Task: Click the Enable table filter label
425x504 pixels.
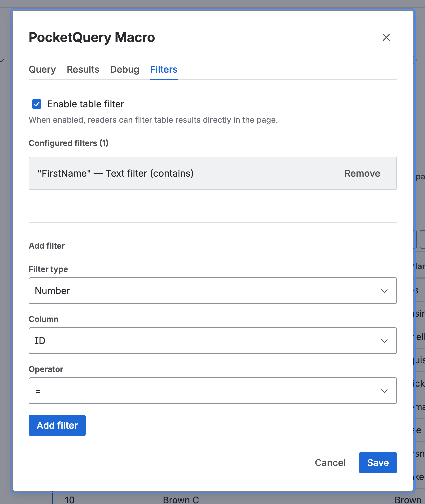Action: (86, 104)
